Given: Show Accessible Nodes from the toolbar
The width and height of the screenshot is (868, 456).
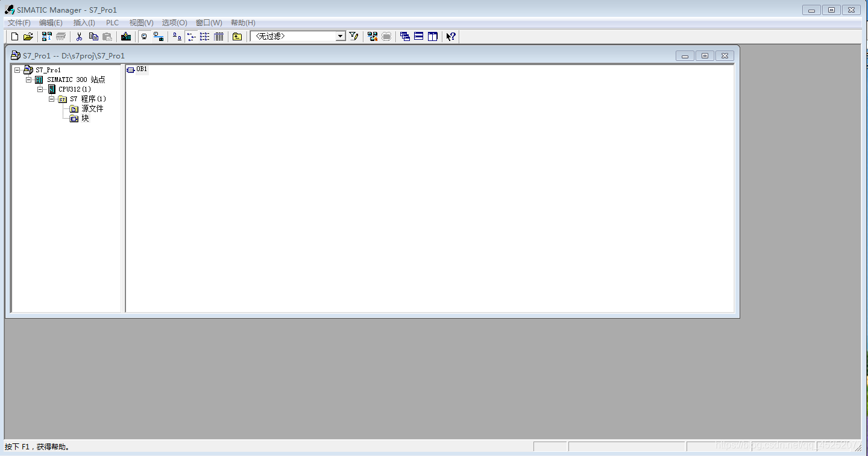Looking at the screenshot, I should [46, 37].
